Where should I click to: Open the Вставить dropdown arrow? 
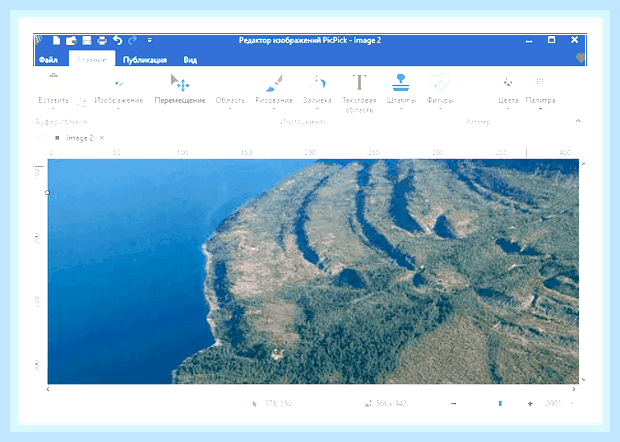[53, 108]
